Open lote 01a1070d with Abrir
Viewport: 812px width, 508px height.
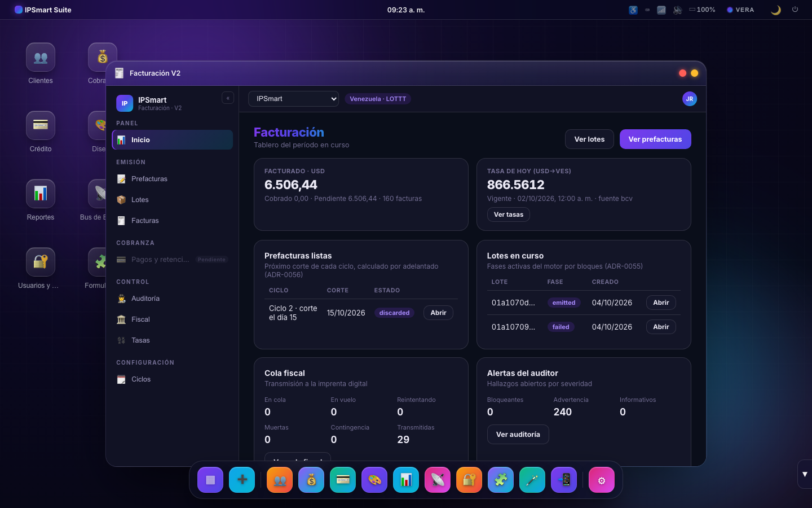661,303
